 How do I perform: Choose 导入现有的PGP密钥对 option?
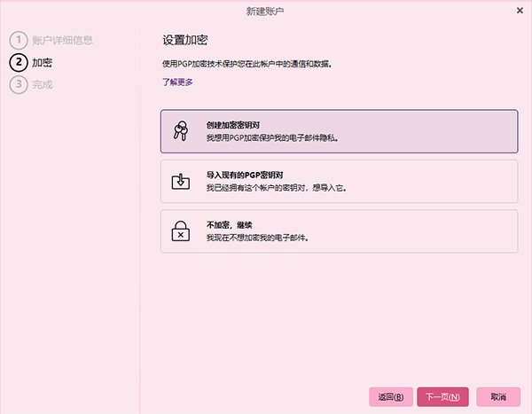339,181
